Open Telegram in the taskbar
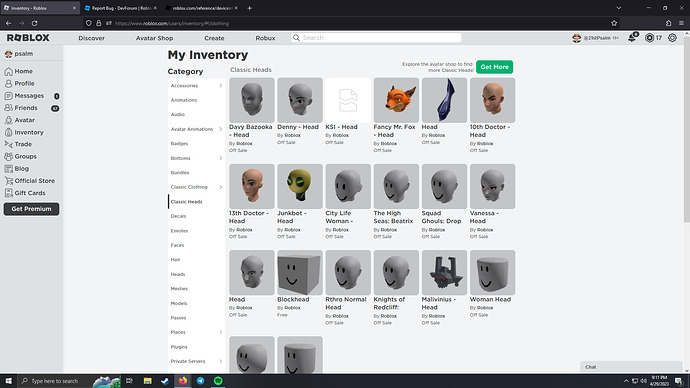Image resolution: width=690 pixels, height=388 pixels. coord(200,381)
